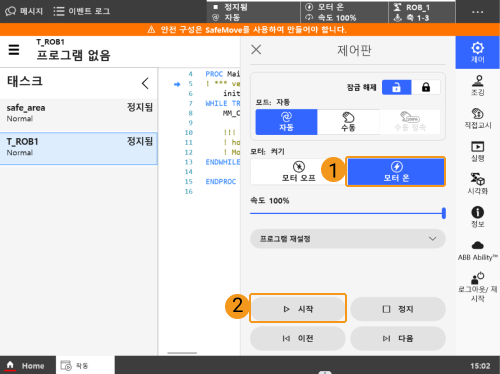
Task: Select the safe_area task row
Action: 79,113
